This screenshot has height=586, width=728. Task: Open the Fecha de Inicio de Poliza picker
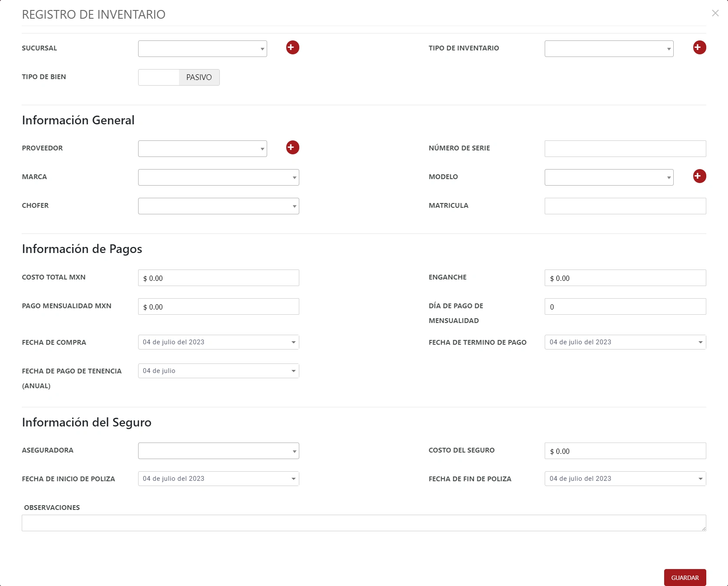click(218, 479)
